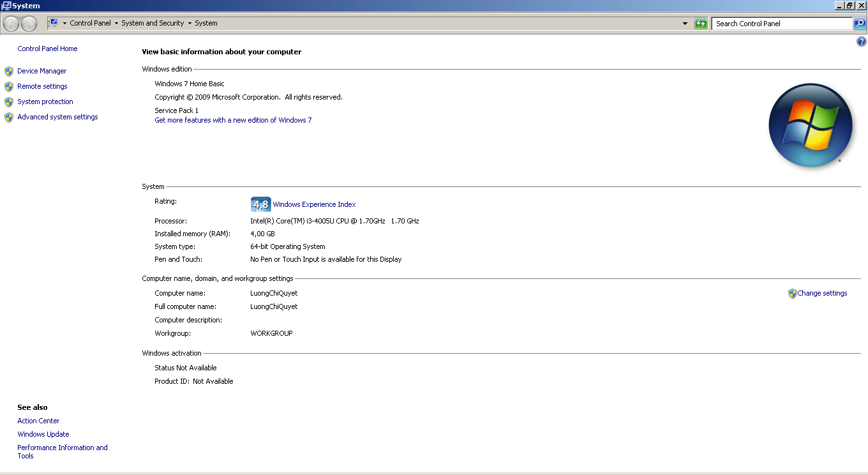Click the System window title bar icon
This screenshot has height=475, width=868.
tap(6, 5)
